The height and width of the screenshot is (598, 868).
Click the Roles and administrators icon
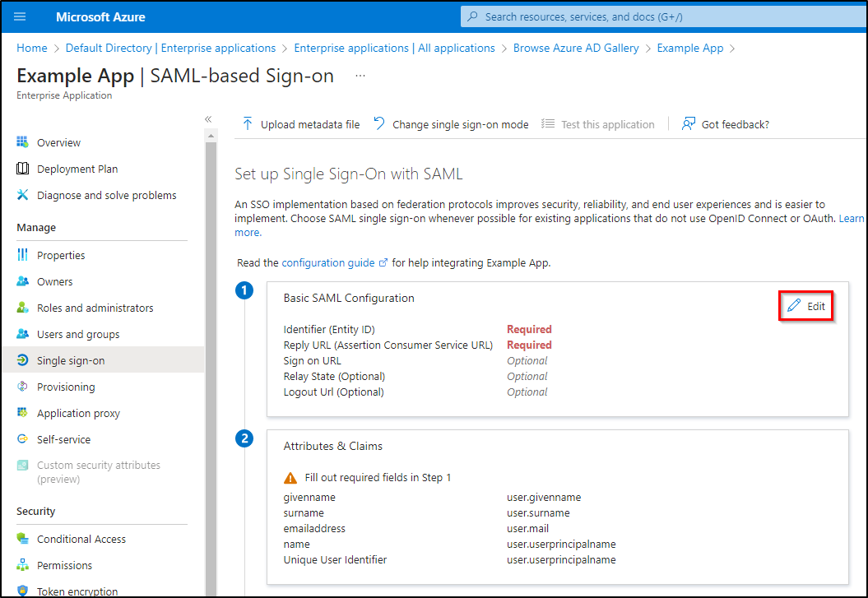point(23,308)
